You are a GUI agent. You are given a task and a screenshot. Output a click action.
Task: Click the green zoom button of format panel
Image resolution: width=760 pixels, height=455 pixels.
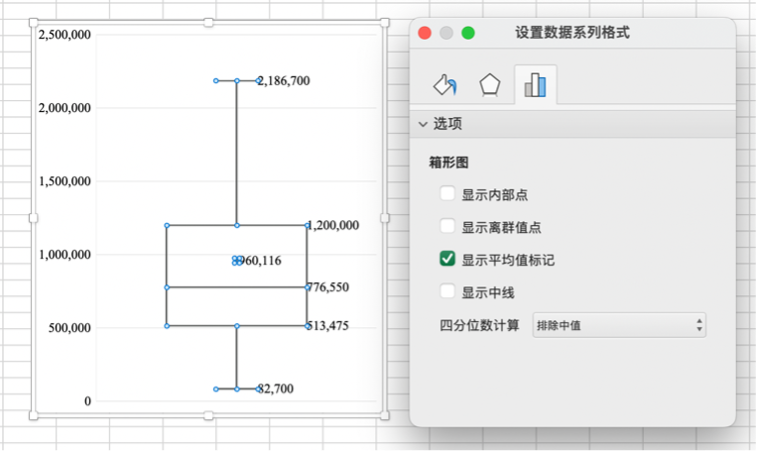point(468,33)
